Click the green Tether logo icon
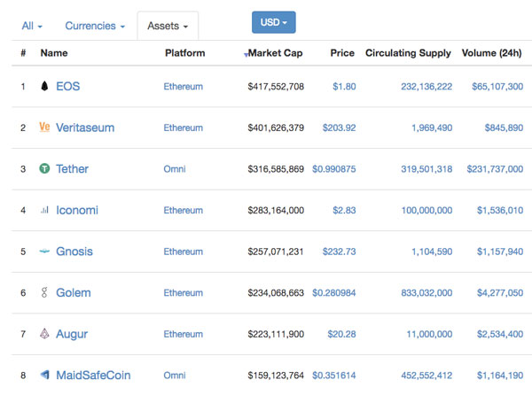Viewport: 532px width, 395px height. click(x=44, y=168)
